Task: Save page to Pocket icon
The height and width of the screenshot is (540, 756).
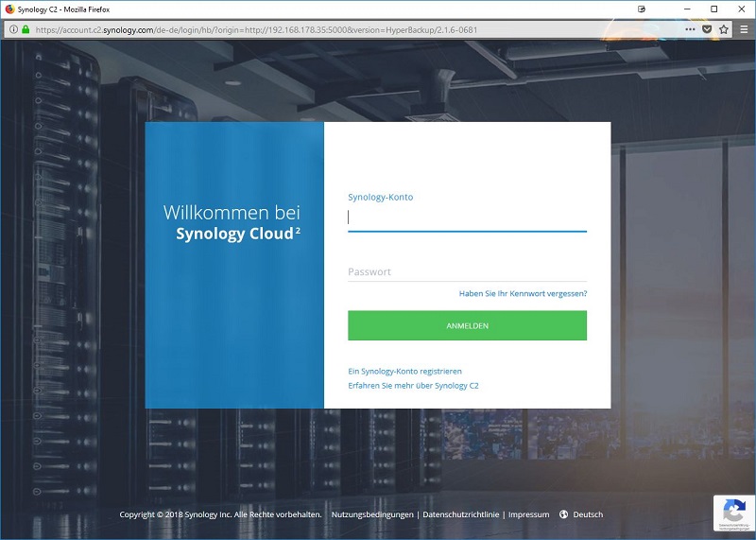Action: (x=707, y=29)
